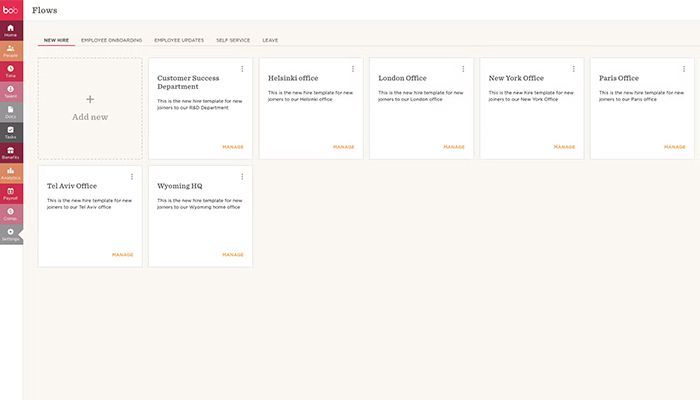Go to People section in sidebar
The height and width of the screenshot is (400, 700).
[10, 50]
